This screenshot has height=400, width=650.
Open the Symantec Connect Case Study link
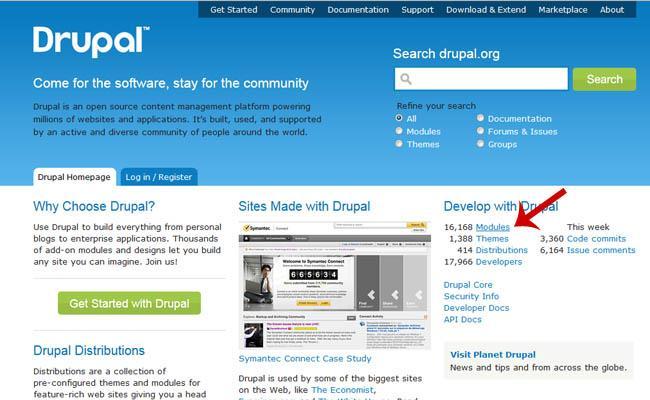click(305, 359)
